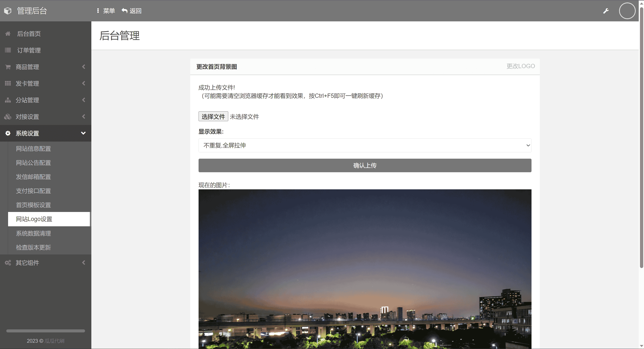This screenshot has width=644, height=349.
Task: Expand the 对接设置 submenu arrow
Action: pos(84,117)
